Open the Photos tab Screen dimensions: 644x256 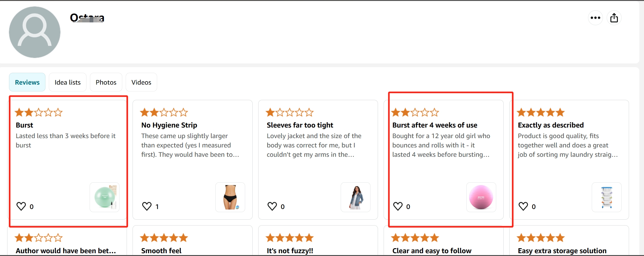pyautogui.click(x=106, y=82)
